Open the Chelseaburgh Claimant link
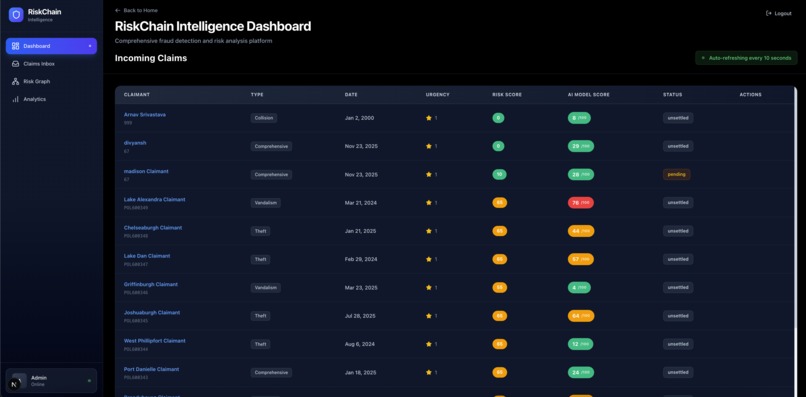The image size is (806, 397). point(153,228)
